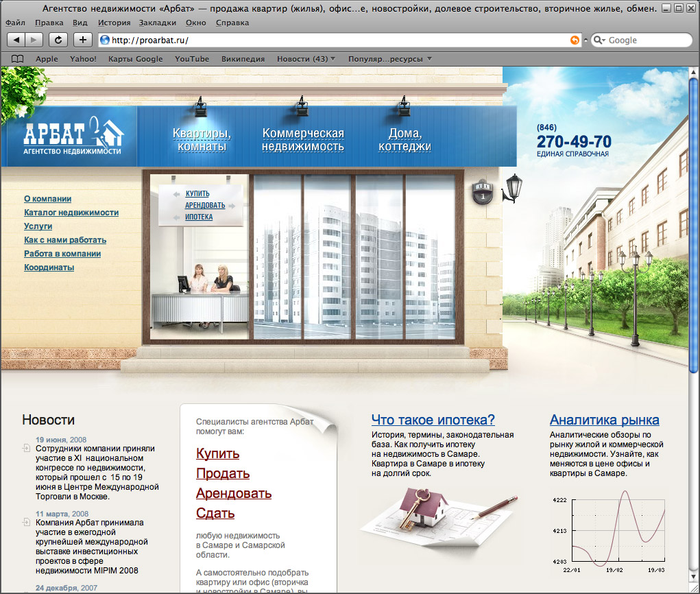
Task: Open the История menu
Action: click(114, 23)
